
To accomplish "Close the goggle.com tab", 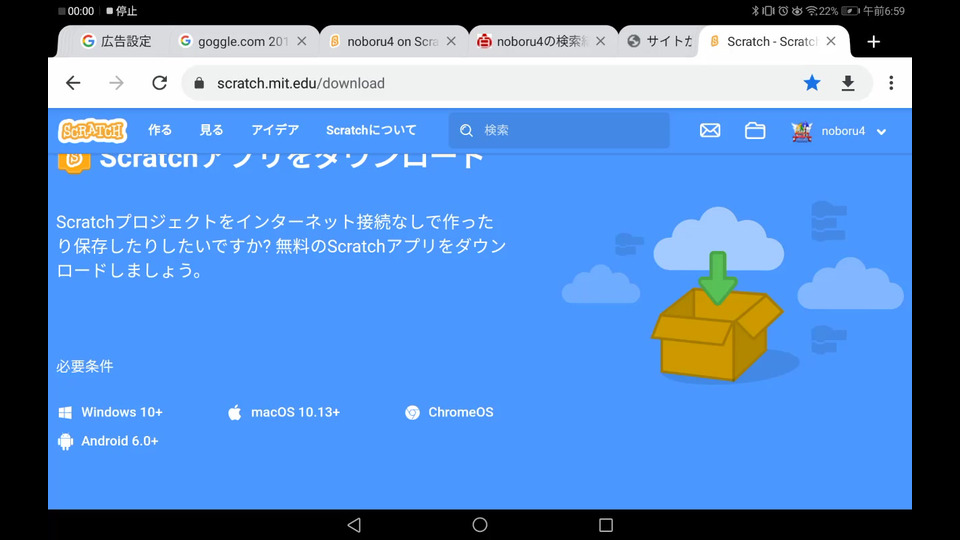I will [x=302, y=41].
